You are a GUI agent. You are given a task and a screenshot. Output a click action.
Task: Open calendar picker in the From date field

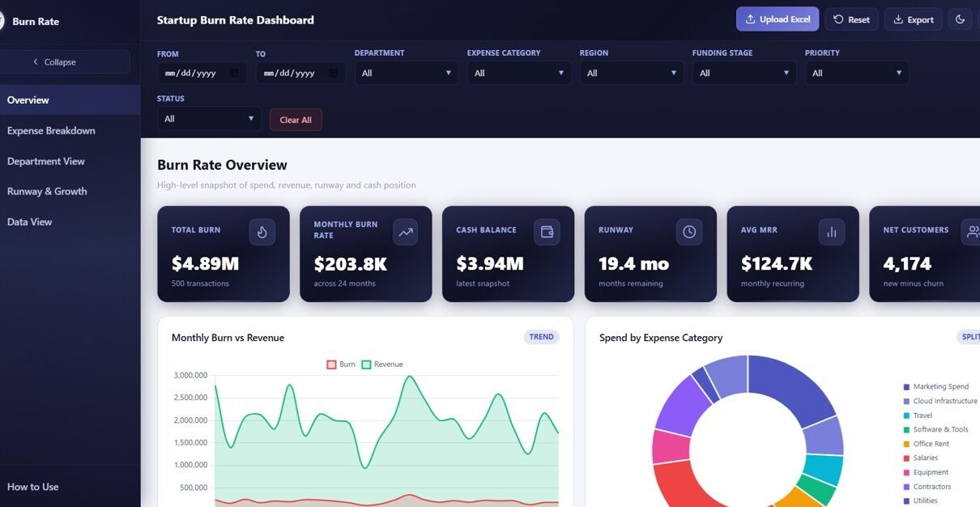click(x=234, y=73)
